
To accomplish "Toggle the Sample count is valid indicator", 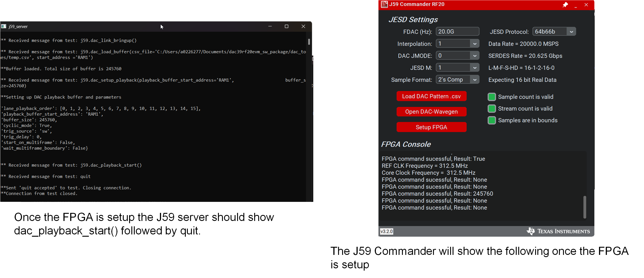I will (x=492, y=97).
